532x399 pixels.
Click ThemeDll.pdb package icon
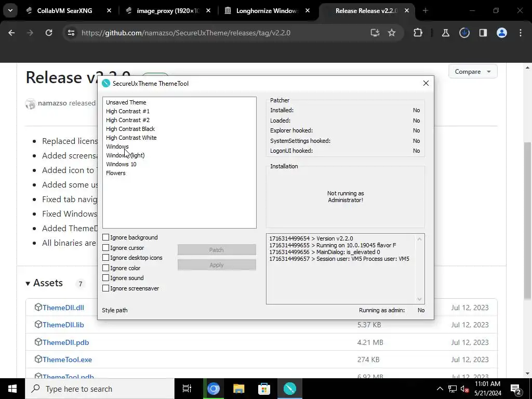(x=38, y=342)
